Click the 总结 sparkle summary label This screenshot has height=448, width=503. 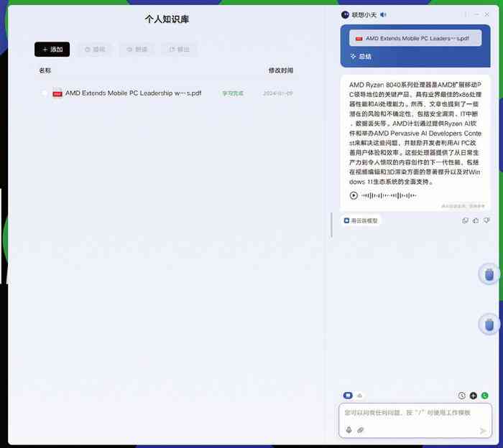(361, 57)
